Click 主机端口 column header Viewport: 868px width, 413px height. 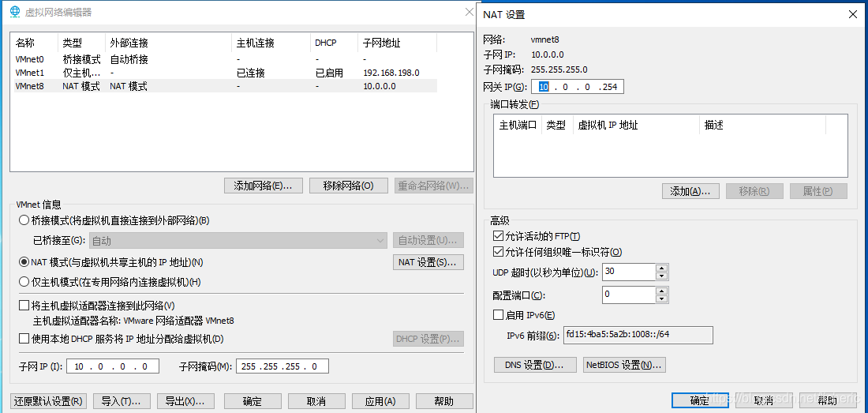(x=518, y=125)
